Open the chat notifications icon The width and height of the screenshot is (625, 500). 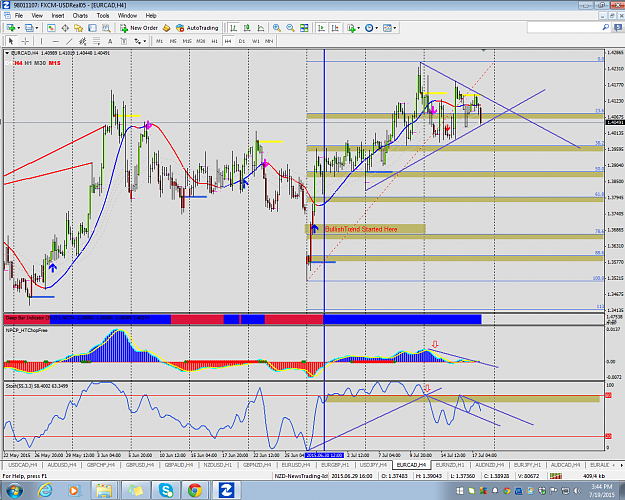[619, 28]
